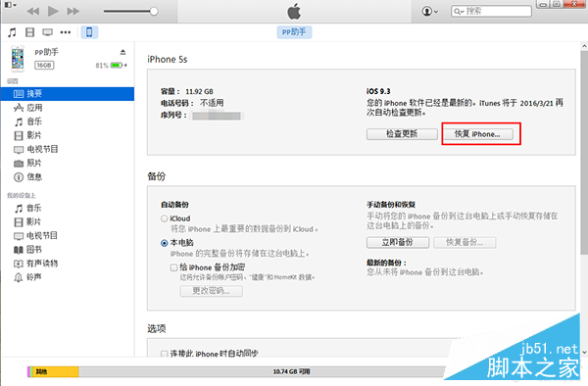Open the Music library note icon
588x386 pixels.
[x=12, y=32]
